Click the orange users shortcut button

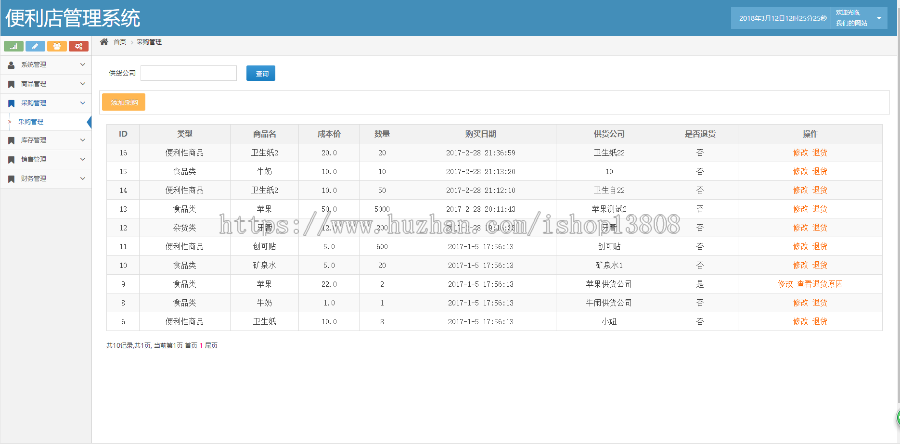57,46
